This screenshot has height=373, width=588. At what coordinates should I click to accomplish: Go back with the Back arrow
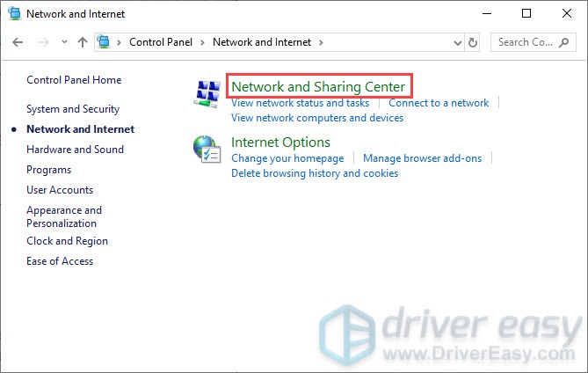[18, 42]
